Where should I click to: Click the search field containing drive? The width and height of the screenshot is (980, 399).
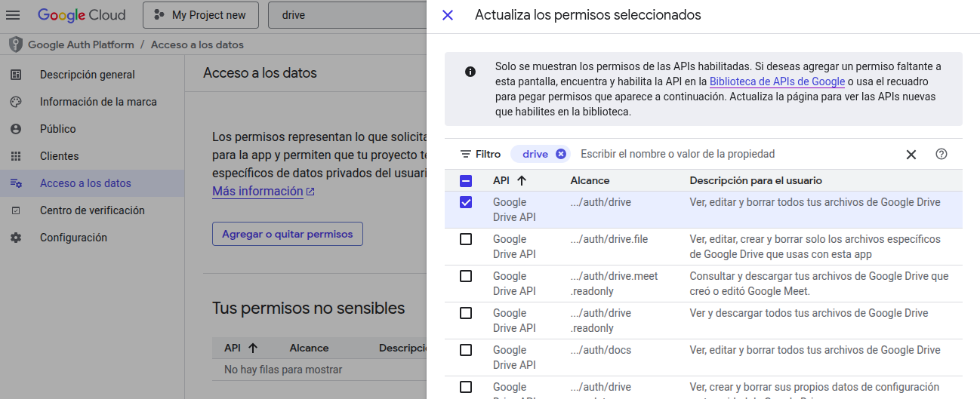pos(348,15)
